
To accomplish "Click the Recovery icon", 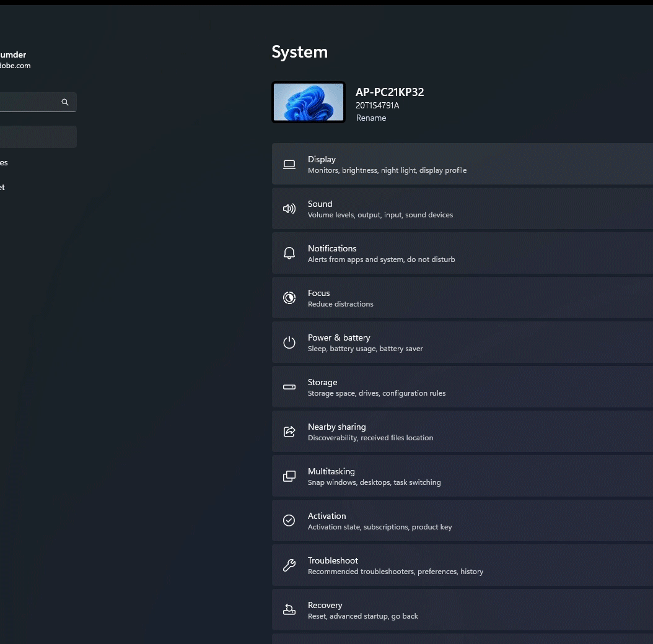I will (x=289, y=609).
